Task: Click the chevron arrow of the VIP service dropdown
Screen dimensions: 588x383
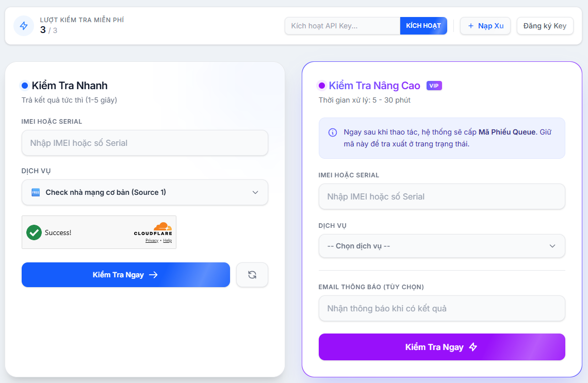Action: tap(552, 246)
